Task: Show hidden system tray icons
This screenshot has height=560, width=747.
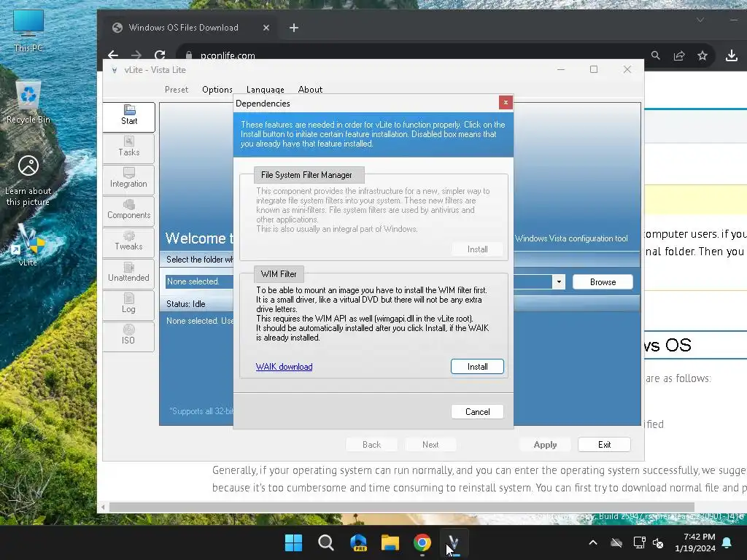Action: [x=593, y=542]
